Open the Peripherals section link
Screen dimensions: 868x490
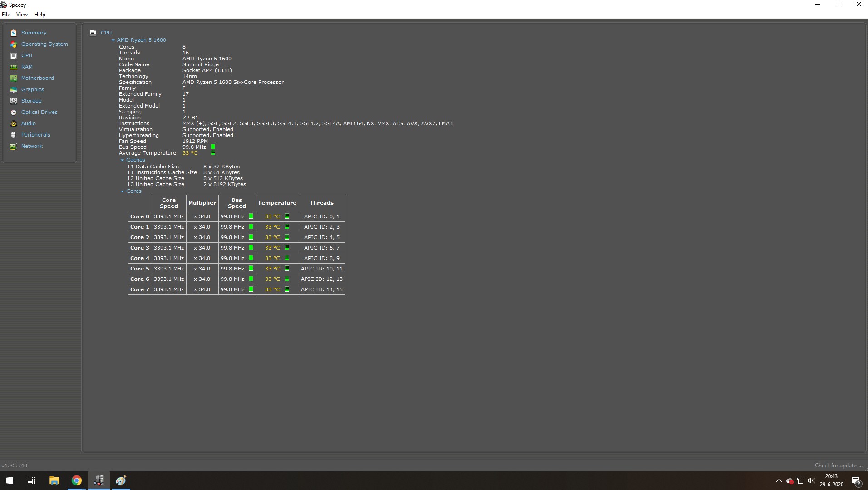point(36,135)
